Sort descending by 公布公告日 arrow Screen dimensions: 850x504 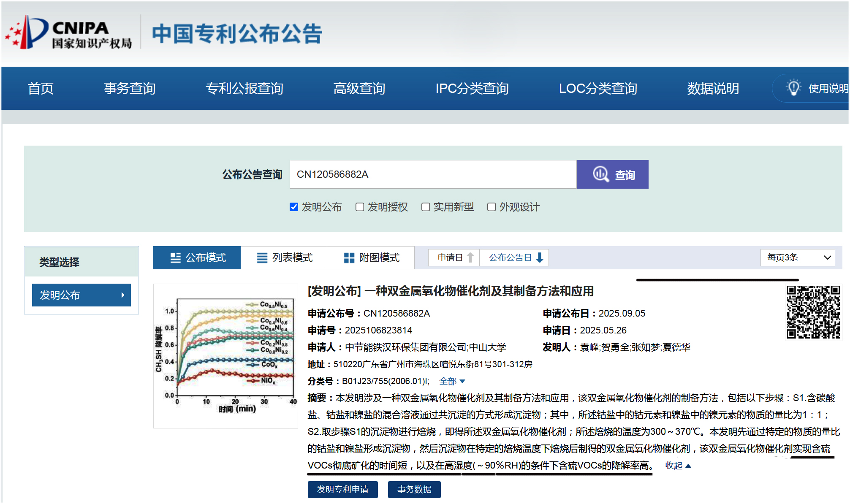[539, 257]
